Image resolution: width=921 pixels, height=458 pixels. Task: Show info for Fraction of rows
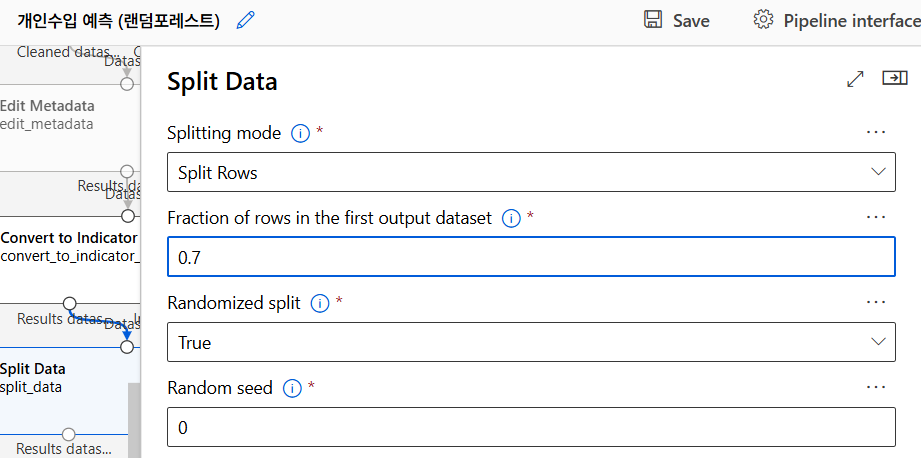pos(510,218)
